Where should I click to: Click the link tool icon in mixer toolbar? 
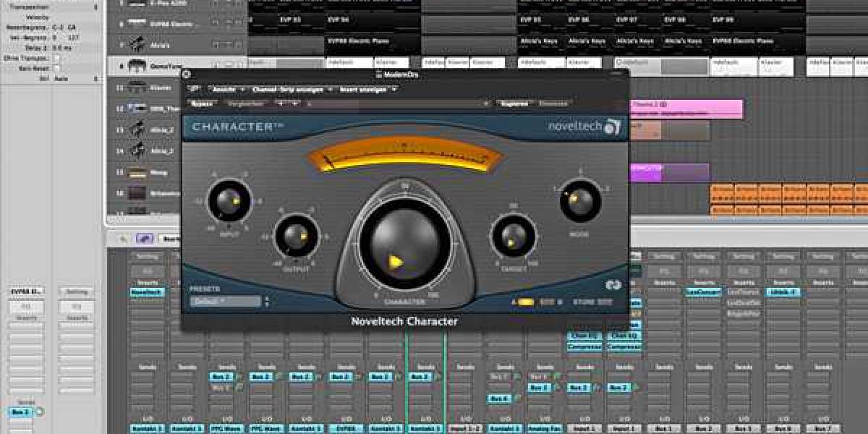[x=144, y=238]
